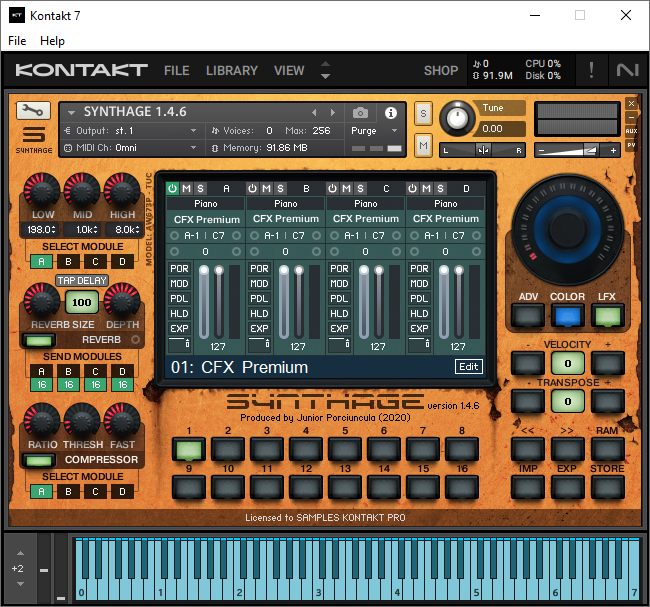Open Kontakt FILE menu
The width and height of the screenshot is (650, 607).
pos(177,70)
